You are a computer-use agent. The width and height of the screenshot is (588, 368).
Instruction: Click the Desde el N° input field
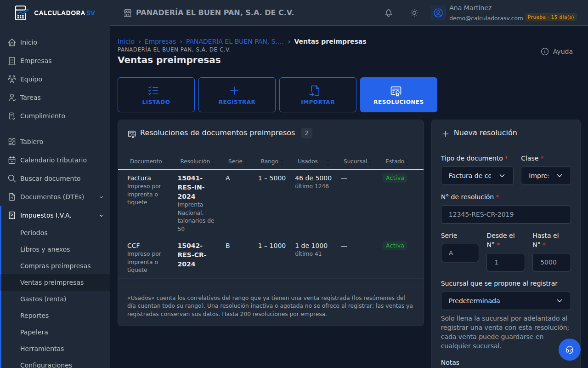pos(506,262)
